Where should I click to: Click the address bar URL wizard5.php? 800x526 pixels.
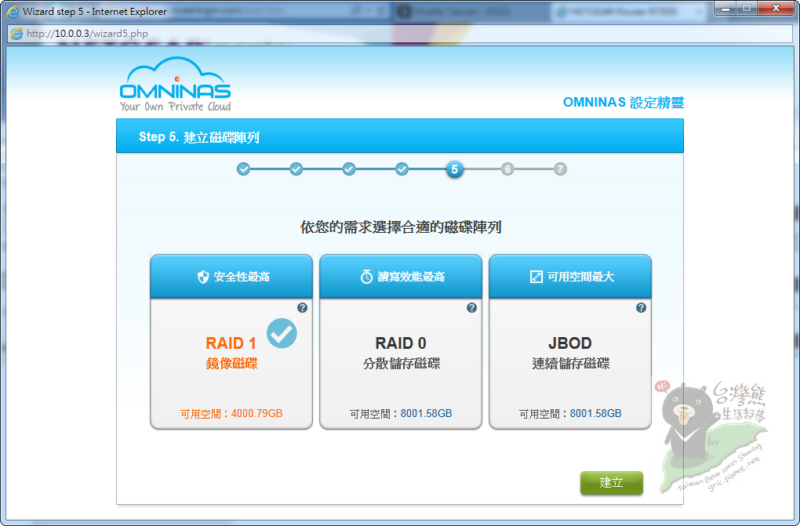87,34
